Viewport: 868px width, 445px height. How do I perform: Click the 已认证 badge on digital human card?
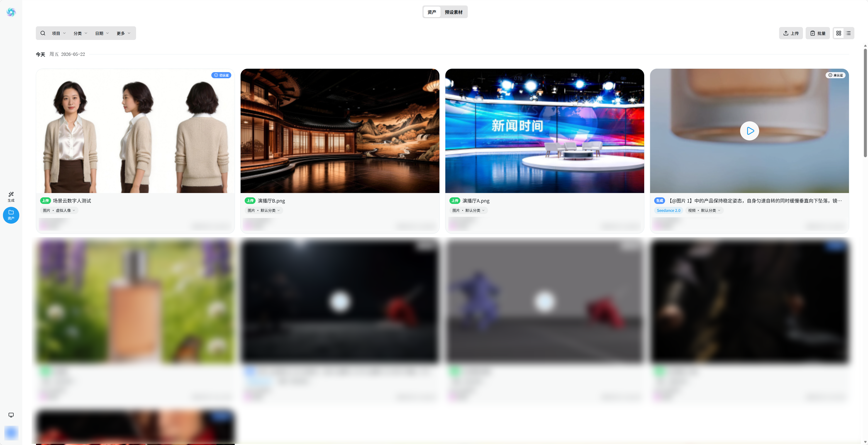(x=221, y=75)
